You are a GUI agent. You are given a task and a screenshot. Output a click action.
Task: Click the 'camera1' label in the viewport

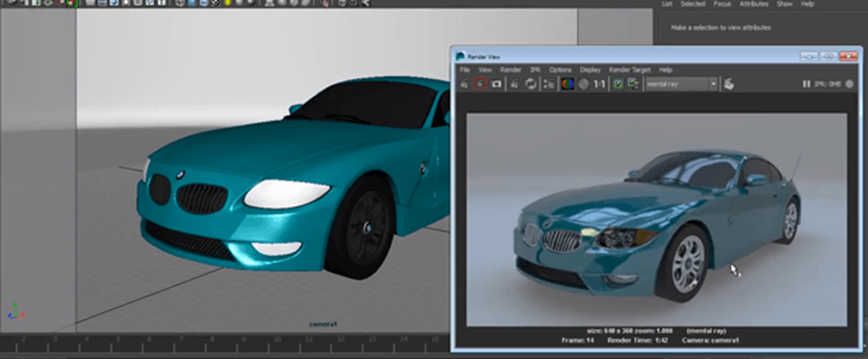[x=323, y=325]
